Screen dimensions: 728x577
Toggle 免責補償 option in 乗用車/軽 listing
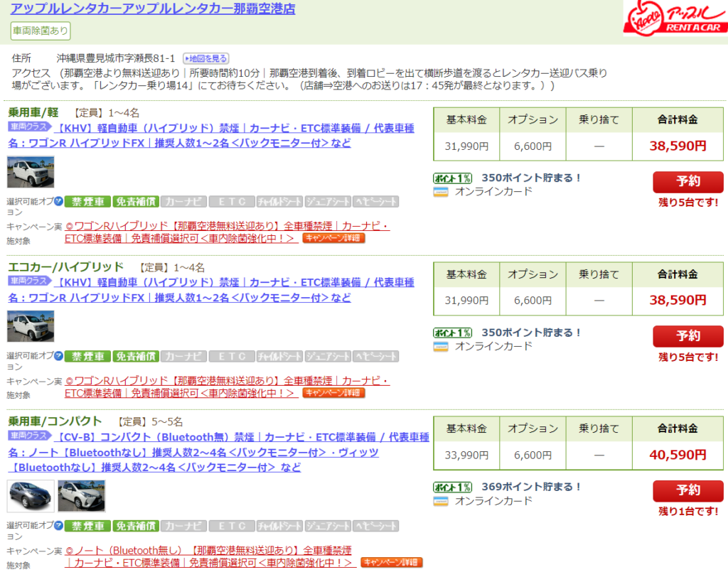click(136, 202)
